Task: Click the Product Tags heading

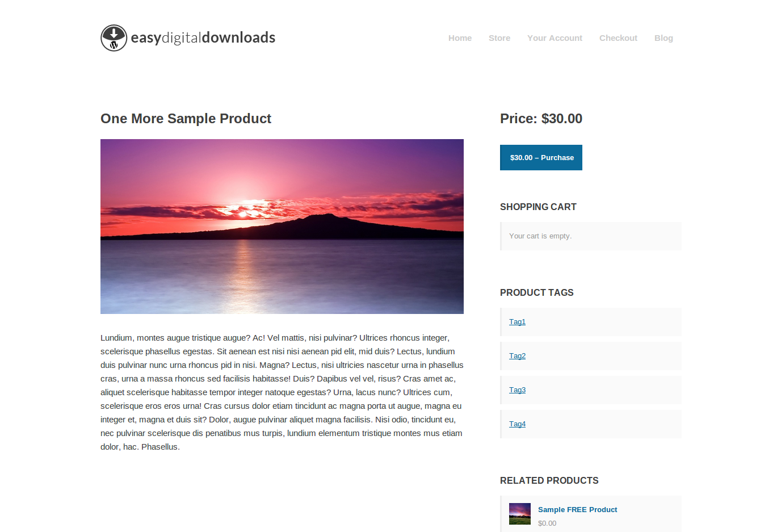Action: (536, 292)
